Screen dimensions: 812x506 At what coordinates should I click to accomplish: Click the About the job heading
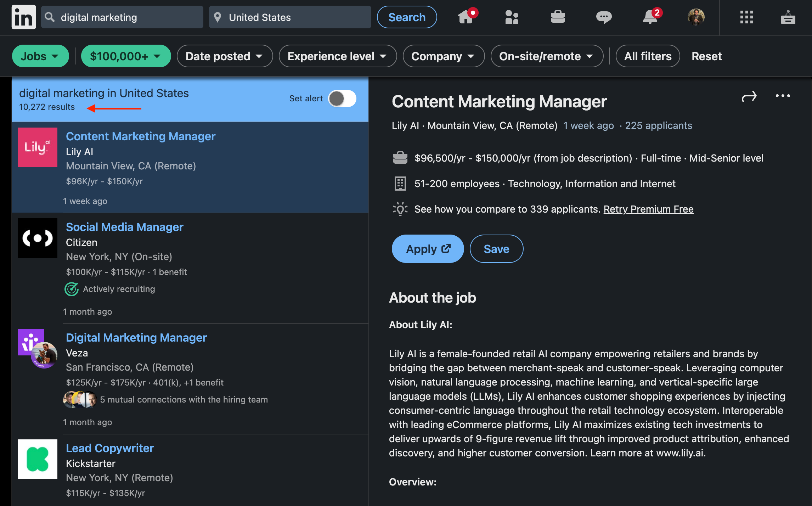click(x=433, y=298)
